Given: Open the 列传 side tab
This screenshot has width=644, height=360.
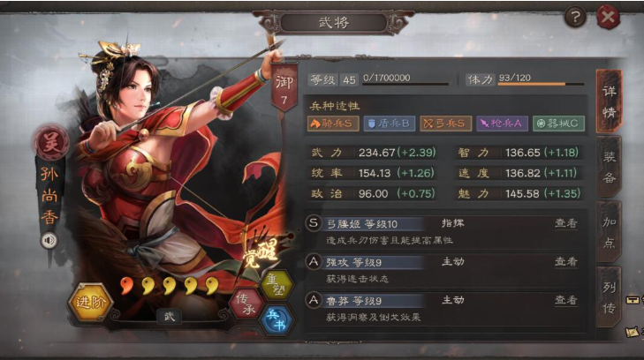Looking at the screenshot, I should point(609,296).
